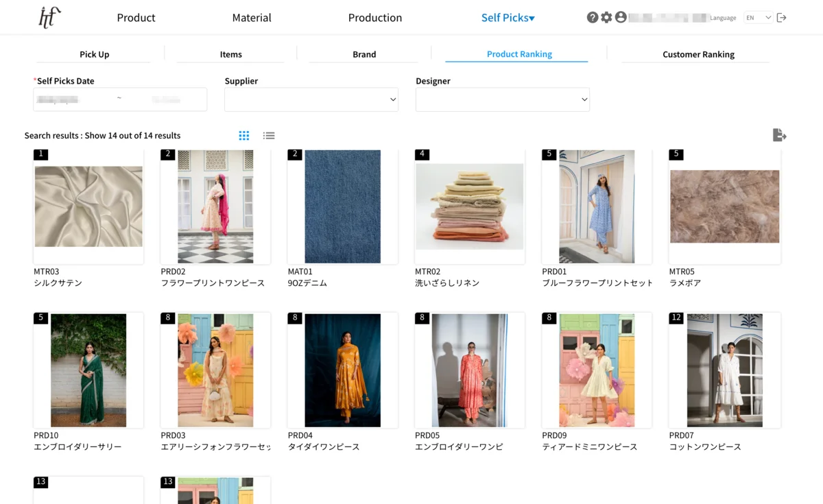823x504 pixels.
Task: Click the PRD01 product code text
Action: (x=554, y=272)
